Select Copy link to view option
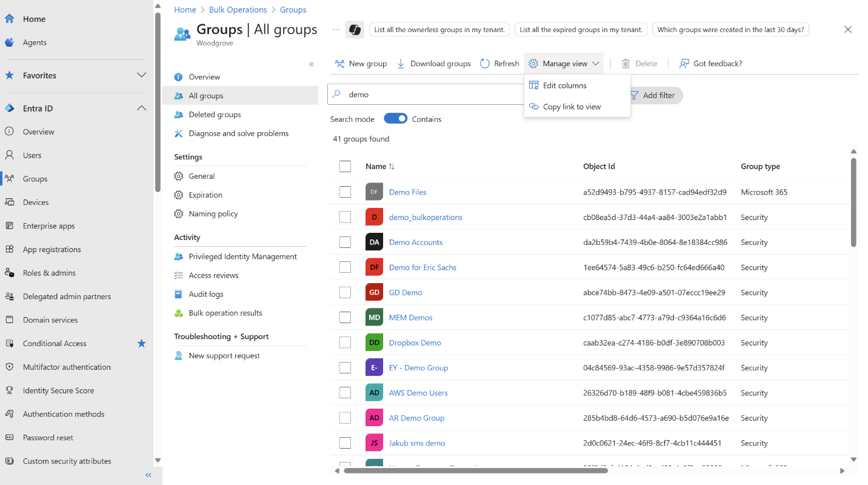This screenshot has height=485, width=868. click(572, 107)
